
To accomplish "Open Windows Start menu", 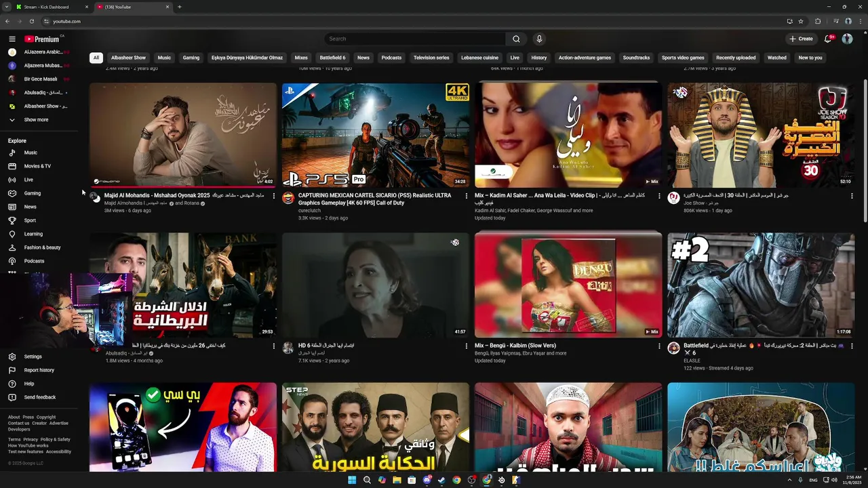I will [x=352, y=480].
